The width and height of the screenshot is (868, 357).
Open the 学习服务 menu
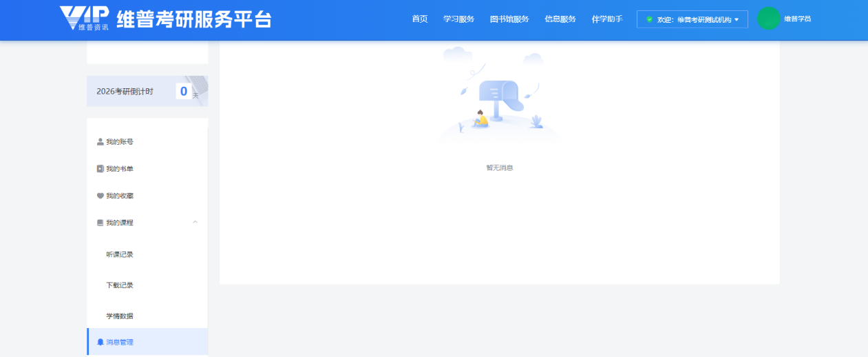pyautogui.click(x=458, y=19)
